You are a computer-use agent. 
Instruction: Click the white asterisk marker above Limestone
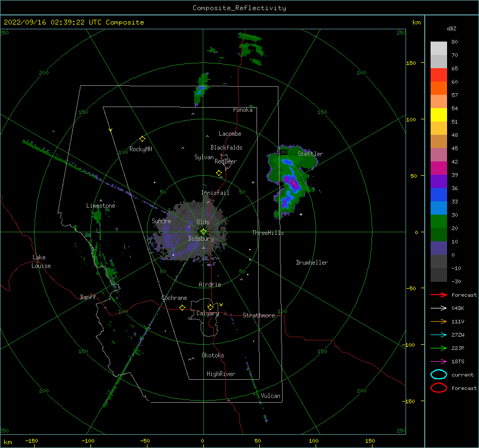tap(101, 201)
